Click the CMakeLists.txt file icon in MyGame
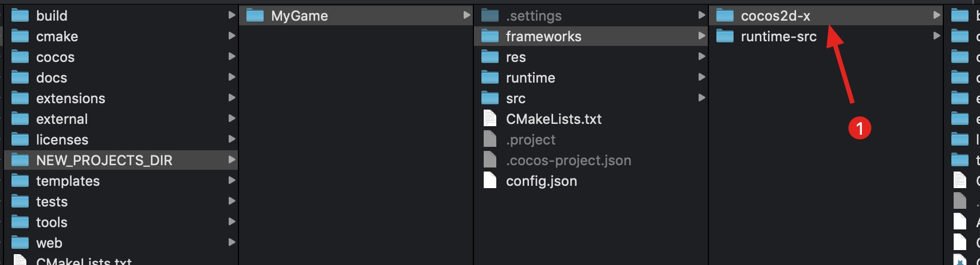 tap(490, 119)
